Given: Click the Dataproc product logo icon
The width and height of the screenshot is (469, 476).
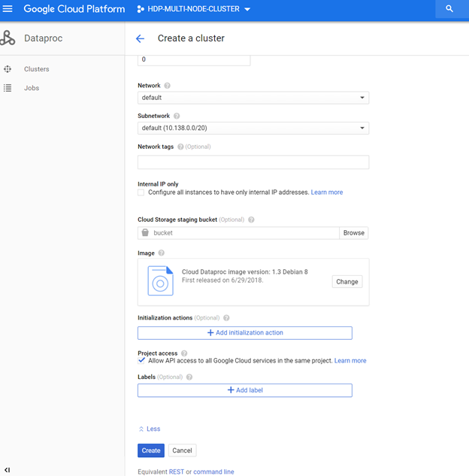Looking at the screenshot, I should [x=8, y=38].
